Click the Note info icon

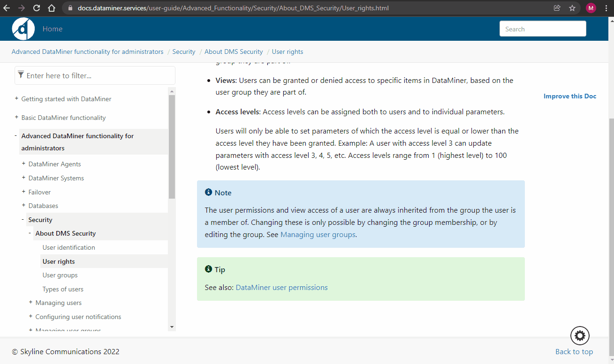click(209, 192)
